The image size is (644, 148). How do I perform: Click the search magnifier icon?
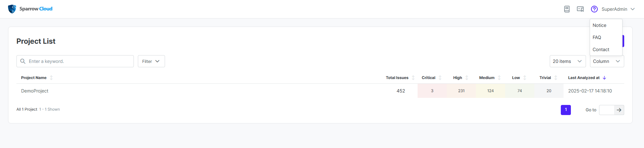pos(23,61)
